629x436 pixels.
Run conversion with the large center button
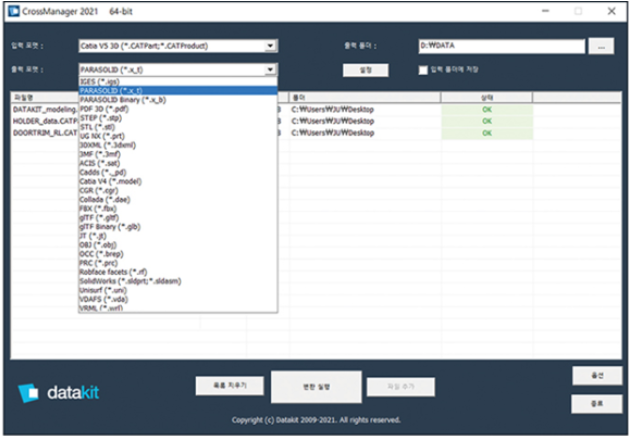click(x=316, y=387)
